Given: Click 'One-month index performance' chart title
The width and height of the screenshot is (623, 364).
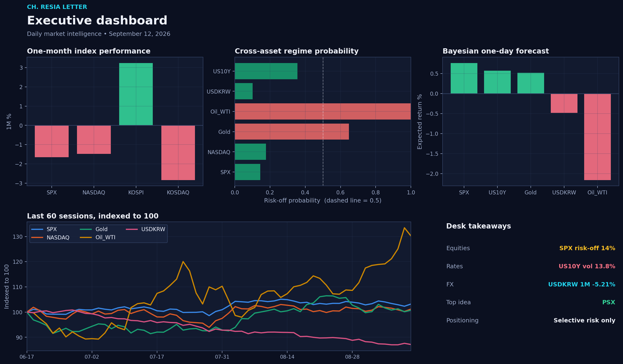Looking at the screenshot, I should tap(89, 51).
